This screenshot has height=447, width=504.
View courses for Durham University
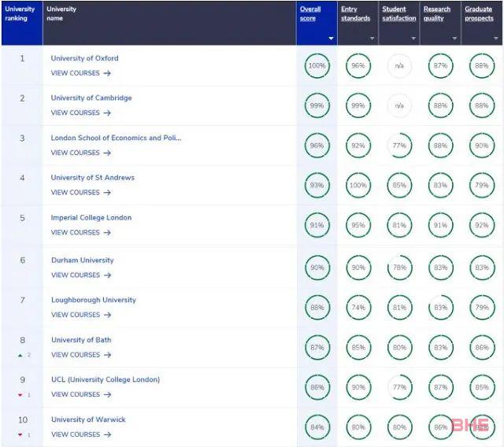click(x=81, y=275)
